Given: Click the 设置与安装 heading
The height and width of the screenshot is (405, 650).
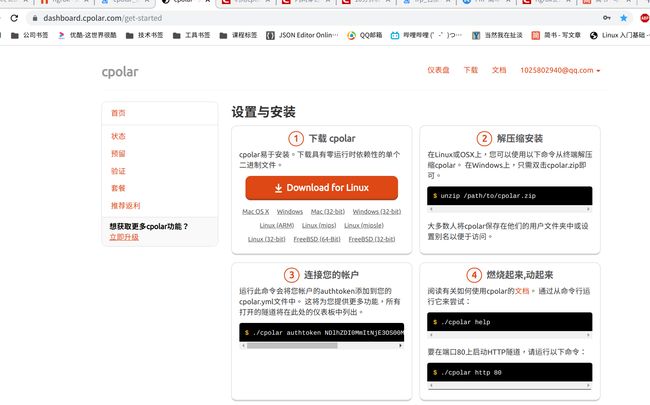Looking at the screenshot, I should tap(263, 112).
